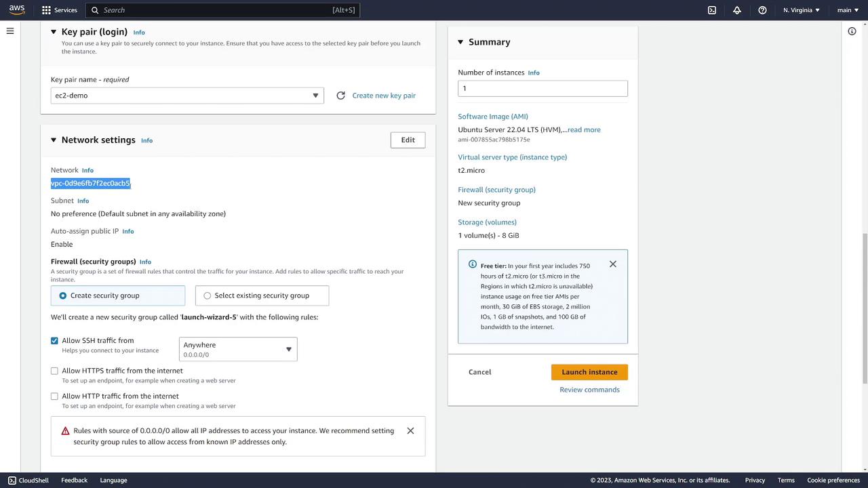868x488 pixels.
Task: Click the Launch instance button
Action: coord(589,372)
